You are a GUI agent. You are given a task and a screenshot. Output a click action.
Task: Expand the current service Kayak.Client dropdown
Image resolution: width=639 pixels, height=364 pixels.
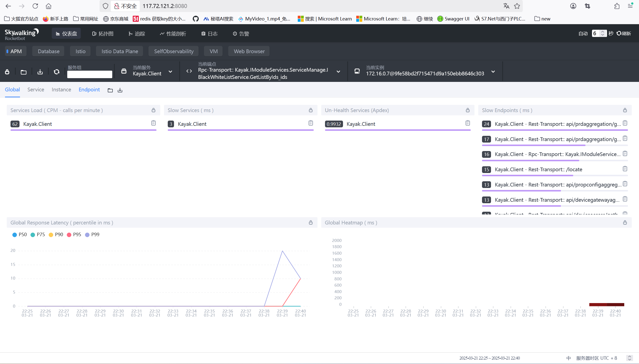170,72
